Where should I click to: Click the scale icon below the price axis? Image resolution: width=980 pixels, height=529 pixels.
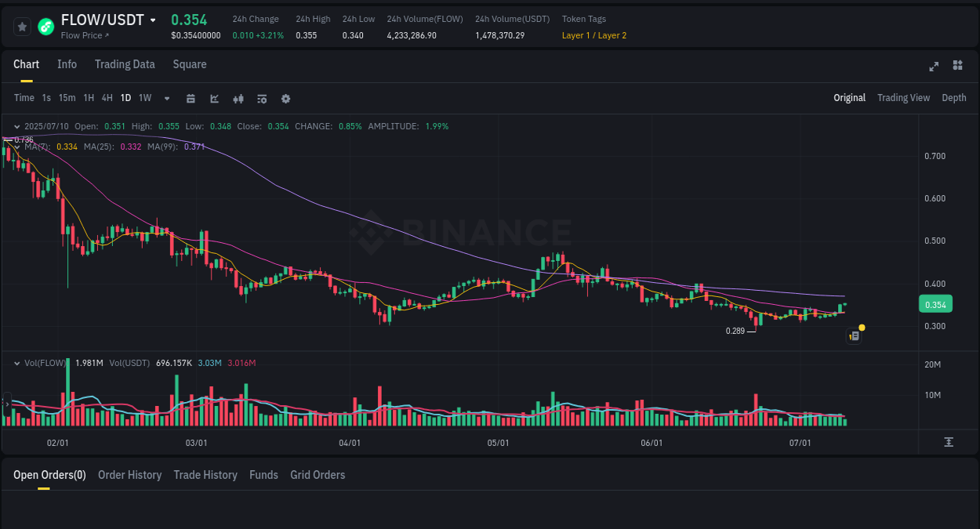pos(947,443)
